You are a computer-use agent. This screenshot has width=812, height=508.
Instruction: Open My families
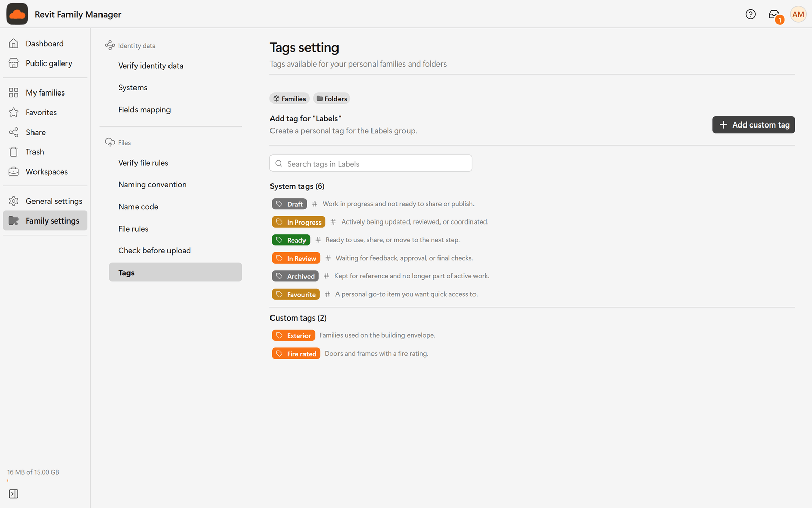click(45, 92)
